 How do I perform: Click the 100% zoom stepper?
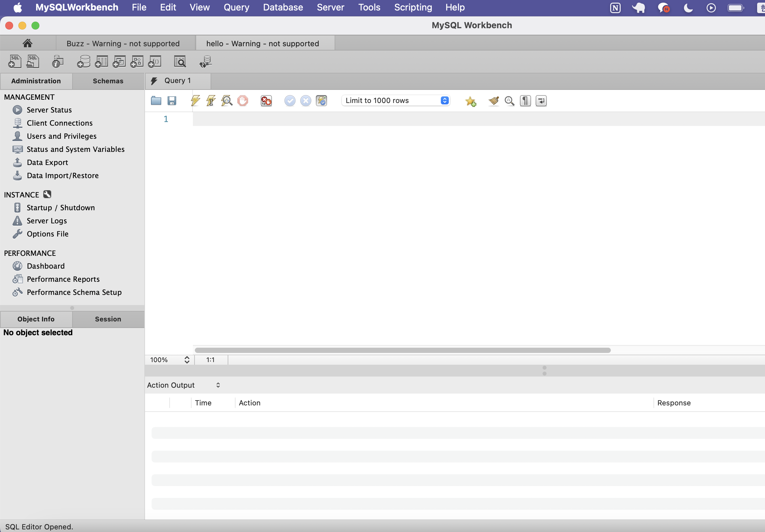187,360
